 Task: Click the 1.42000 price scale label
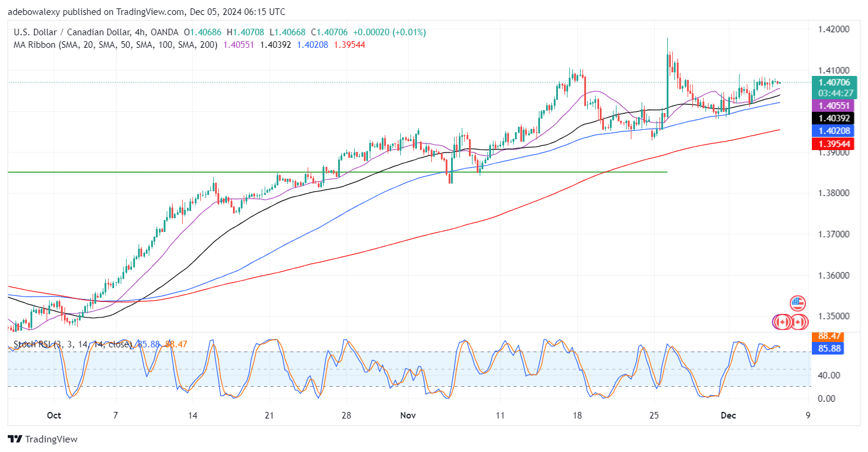pyautogui.click(x=835, y=29)
